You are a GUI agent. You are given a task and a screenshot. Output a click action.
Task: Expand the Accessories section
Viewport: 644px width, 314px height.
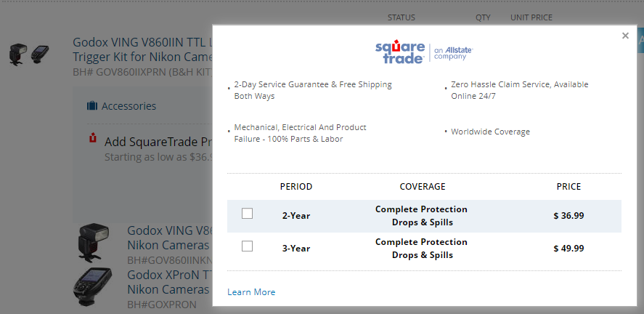tap(129, 106)
